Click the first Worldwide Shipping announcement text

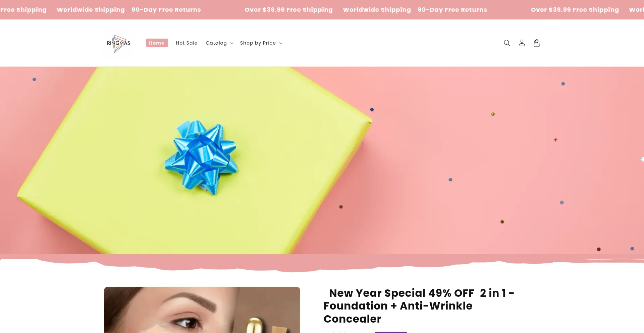pos(91,10)
